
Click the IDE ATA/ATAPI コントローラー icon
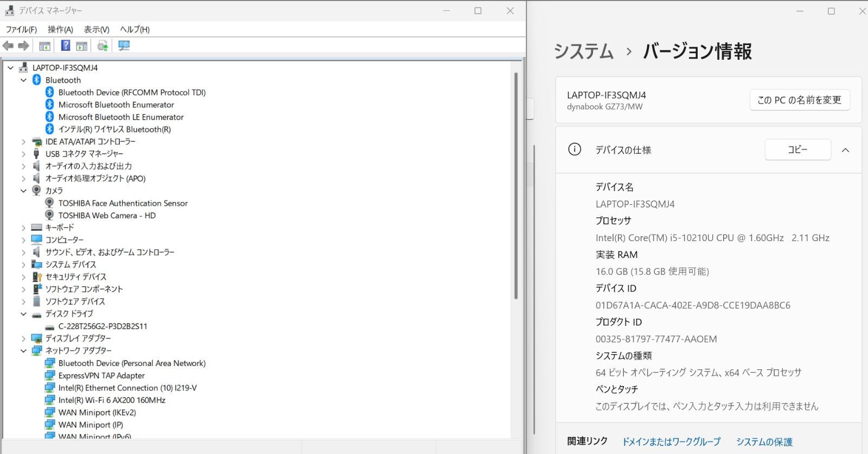pos(36,142)
